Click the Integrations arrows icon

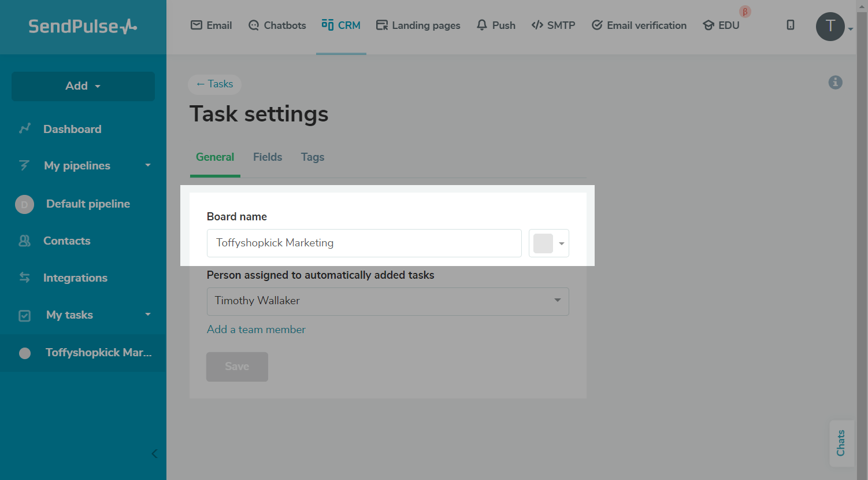click(25, 278)
